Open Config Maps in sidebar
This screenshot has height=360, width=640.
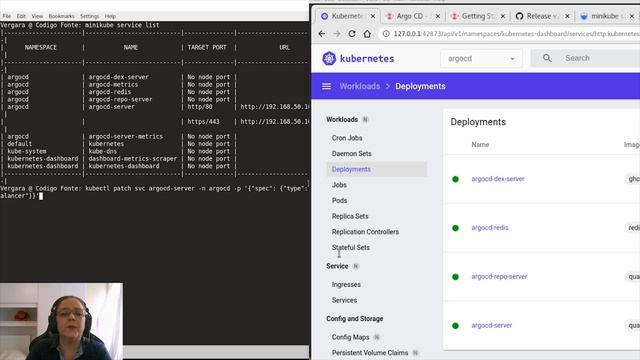pos(350,337)
